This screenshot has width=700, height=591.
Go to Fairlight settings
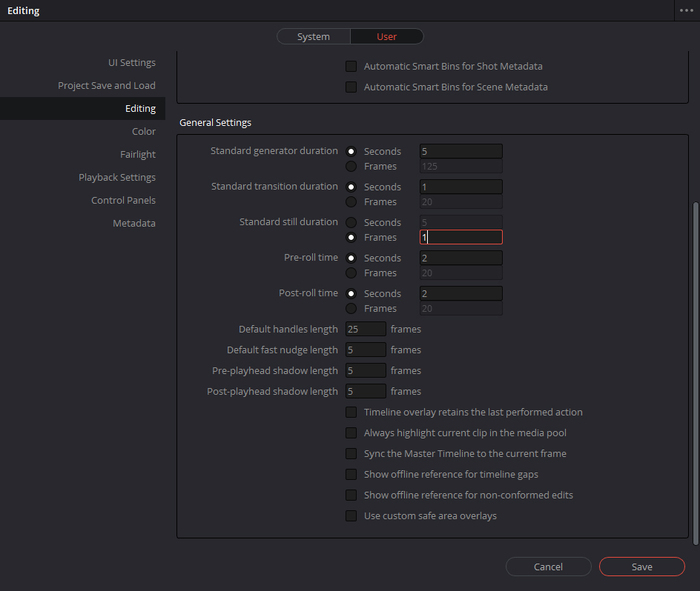pyautogui.click(x=138, y=155)
